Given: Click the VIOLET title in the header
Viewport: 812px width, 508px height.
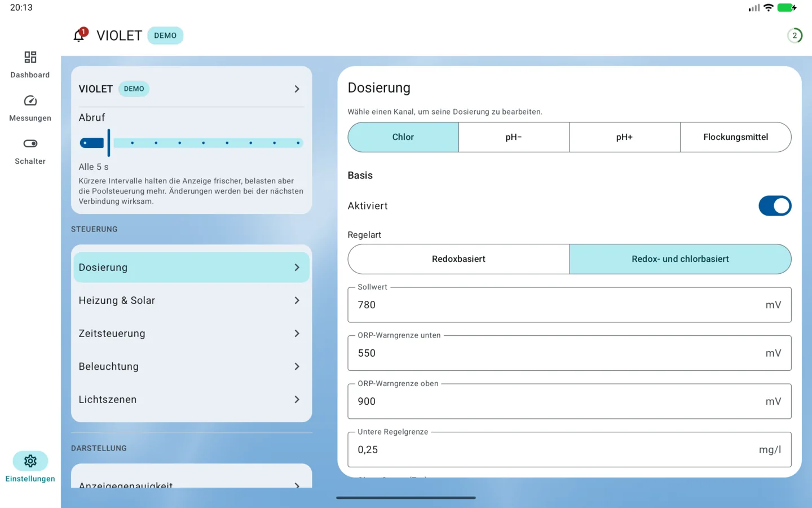Looking at the screenshot, I should tap(119, 36).
